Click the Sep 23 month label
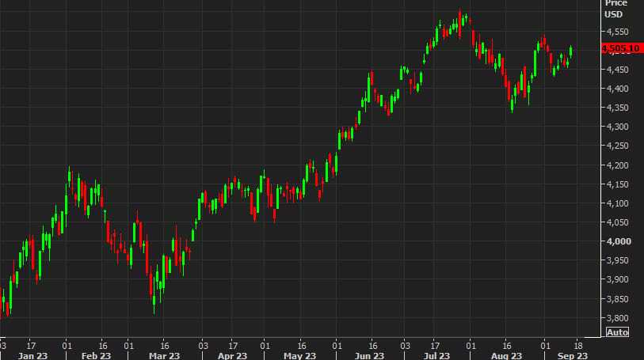This screenshot has height=360, width=644. [573, 355]
